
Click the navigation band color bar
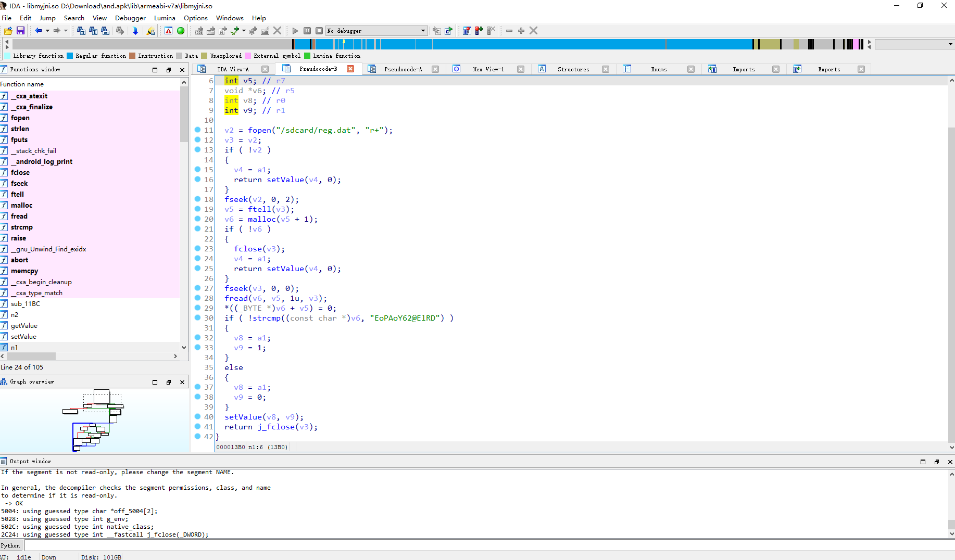pos(437,45)
